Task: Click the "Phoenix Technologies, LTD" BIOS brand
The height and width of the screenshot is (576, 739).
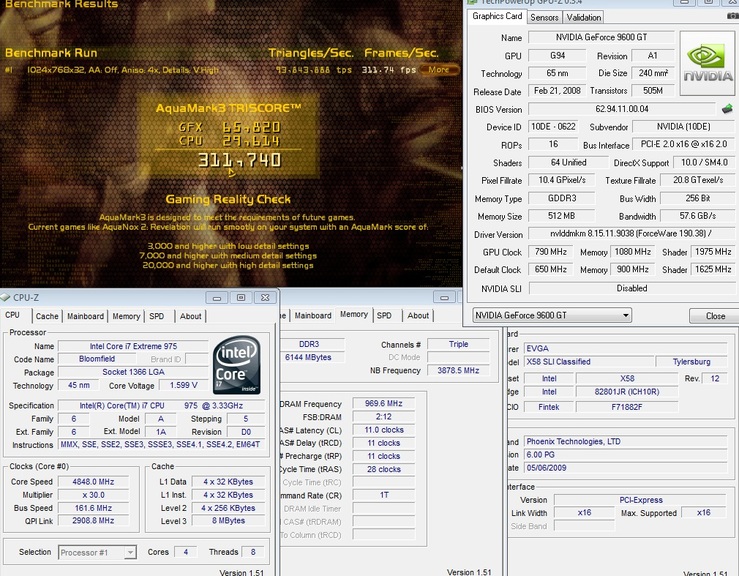Action: click(x=625, y=442)
